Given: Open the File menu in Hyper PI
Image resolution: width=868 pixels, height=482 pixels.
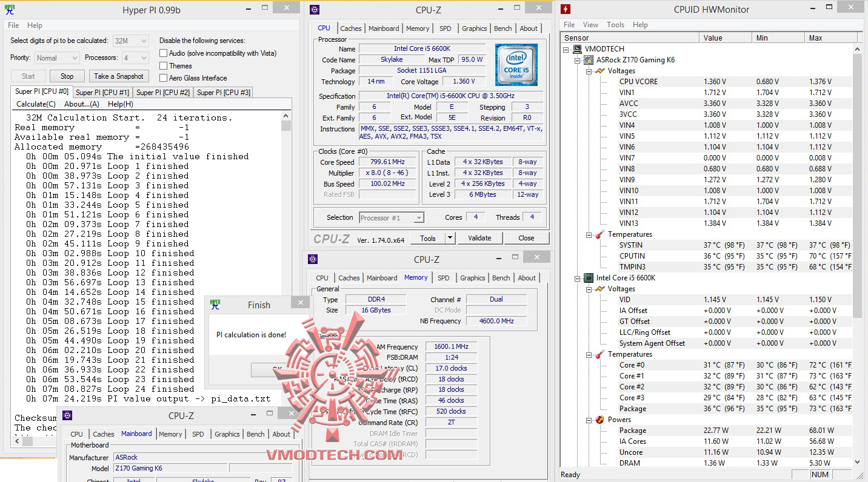Looking at the screenshot, I should (x=13, y=25).
